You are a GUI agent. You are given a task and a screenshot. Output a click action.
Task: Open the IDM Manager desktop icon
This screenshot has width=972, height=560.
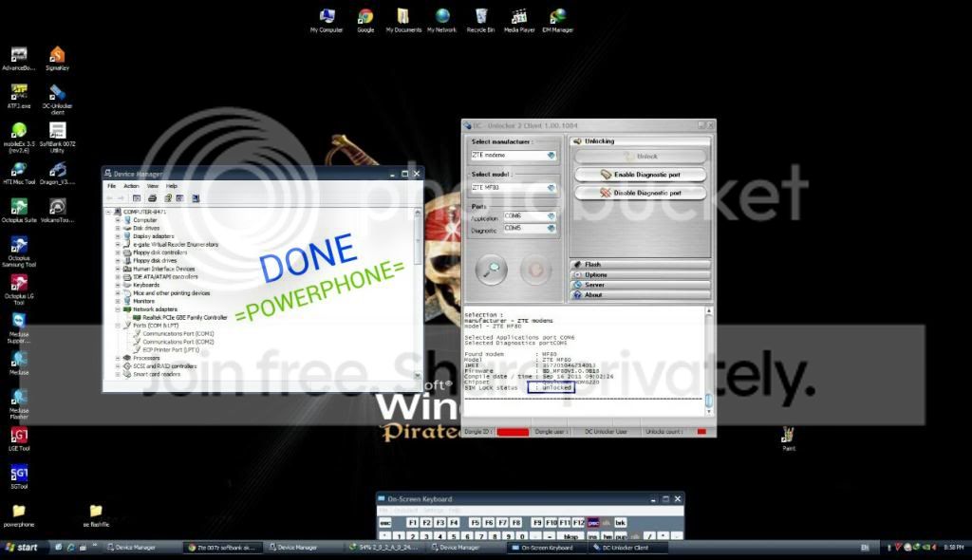557,16
